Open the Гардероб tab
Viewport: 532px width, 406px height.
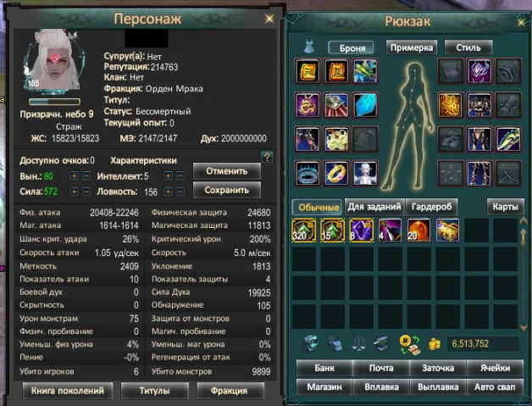(x=431, y=207)
